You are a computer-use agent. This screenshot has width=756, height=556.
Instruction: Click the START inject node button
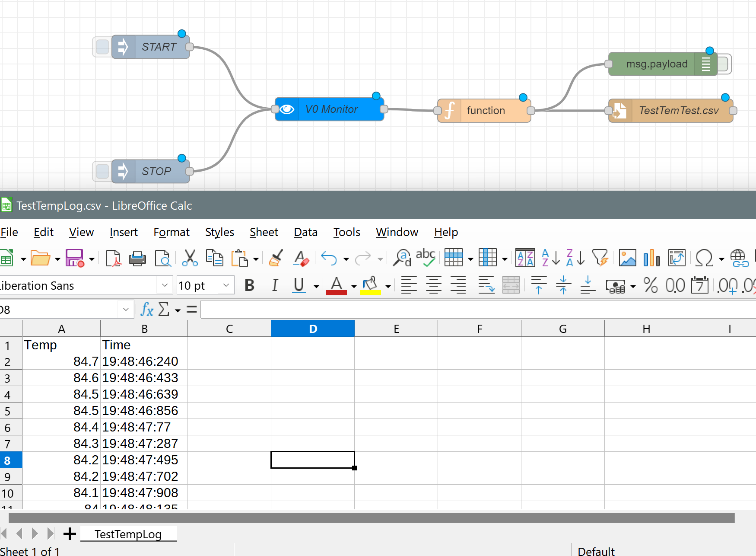point(102,47)
